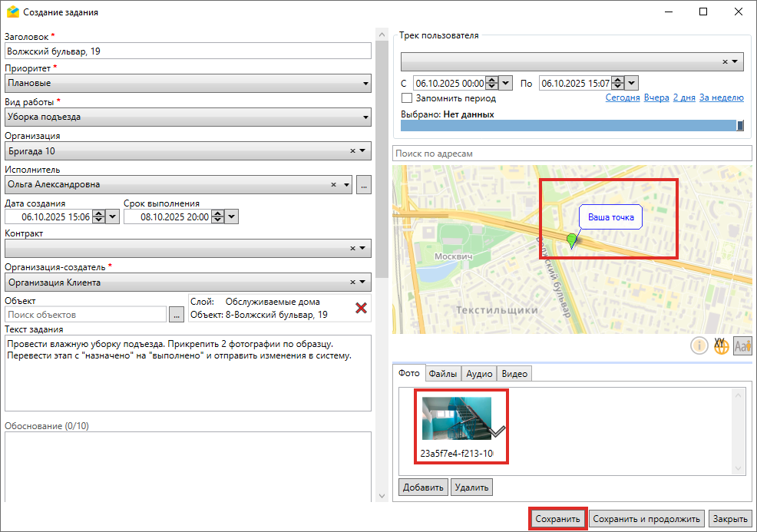Expand the Трек пользователя dropdown
Viewport: 757px width, 532px height.
[x=735, y=61]
